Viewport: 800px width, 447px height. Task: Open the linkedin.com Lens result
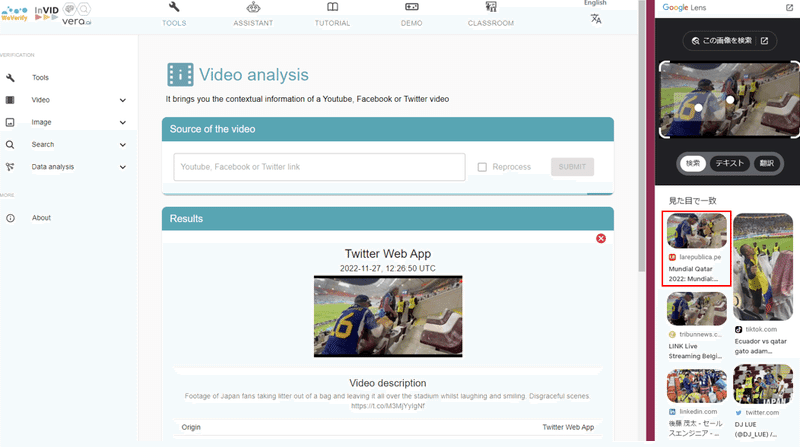pyautogui.click(x=696, y=403)
